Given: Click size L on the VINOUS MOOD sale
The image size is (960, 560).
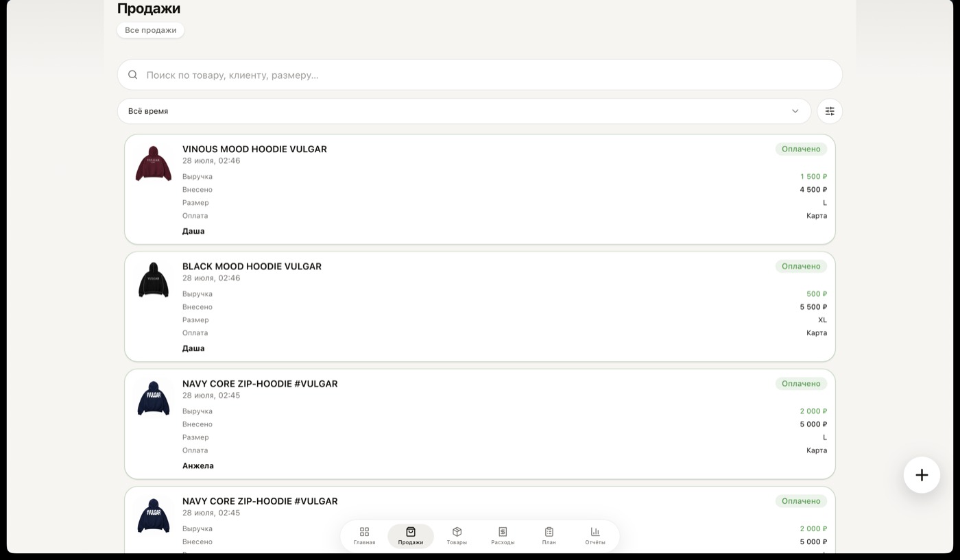Looking at the screenshot, I should tap(825, 203).
